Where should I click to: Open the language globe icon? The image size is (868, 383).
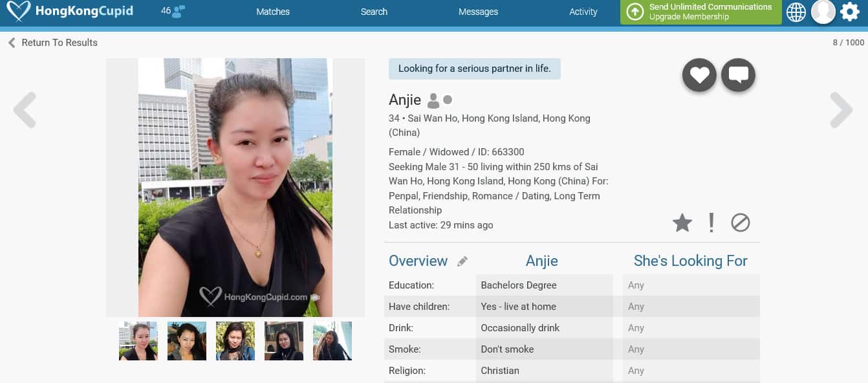tap(796, 12)
